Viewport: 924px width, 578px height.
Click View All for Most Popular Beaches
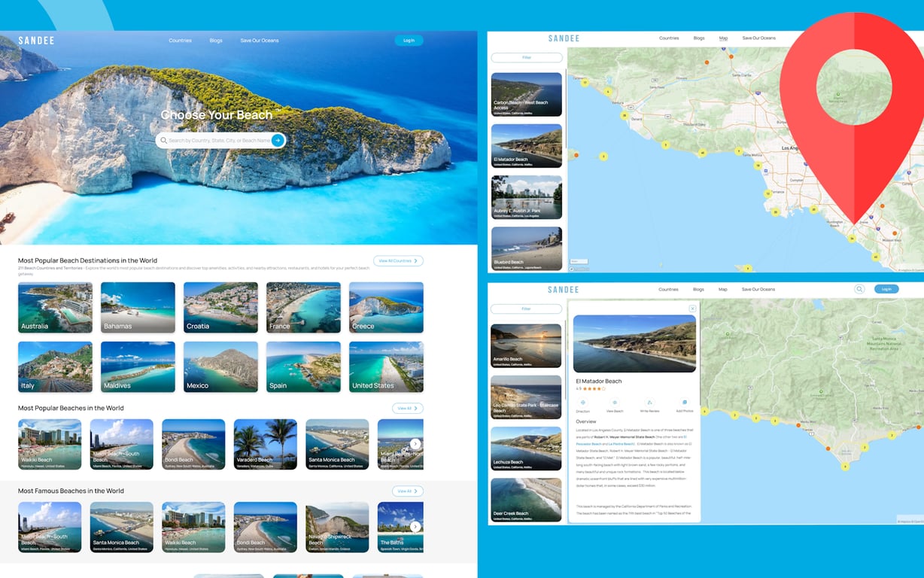point(407,408)
